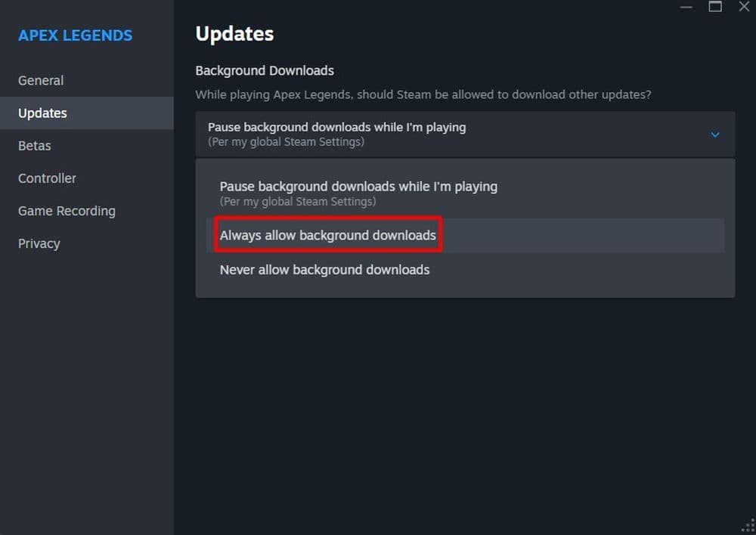Click the Background Downloads label
This screenshot has height=535, width=756.
(x=265, y=70)
